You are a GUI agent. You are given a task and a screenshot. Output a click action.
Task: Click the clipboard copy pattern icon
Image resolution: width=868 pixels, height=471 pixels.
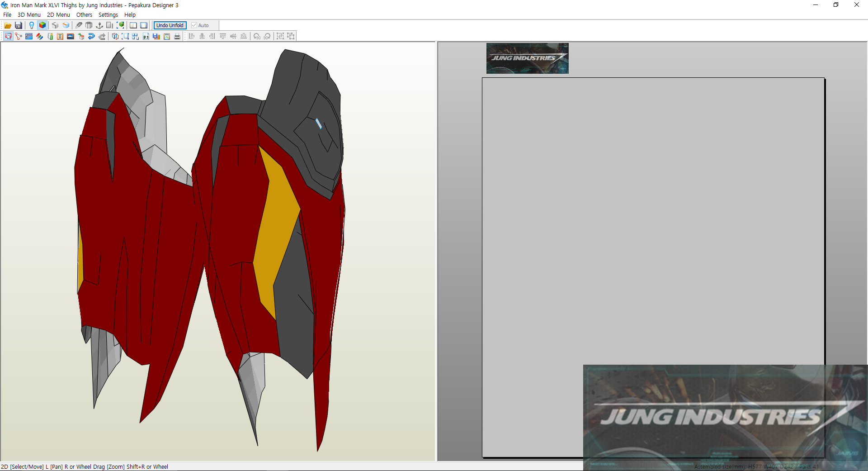point(167,36)
